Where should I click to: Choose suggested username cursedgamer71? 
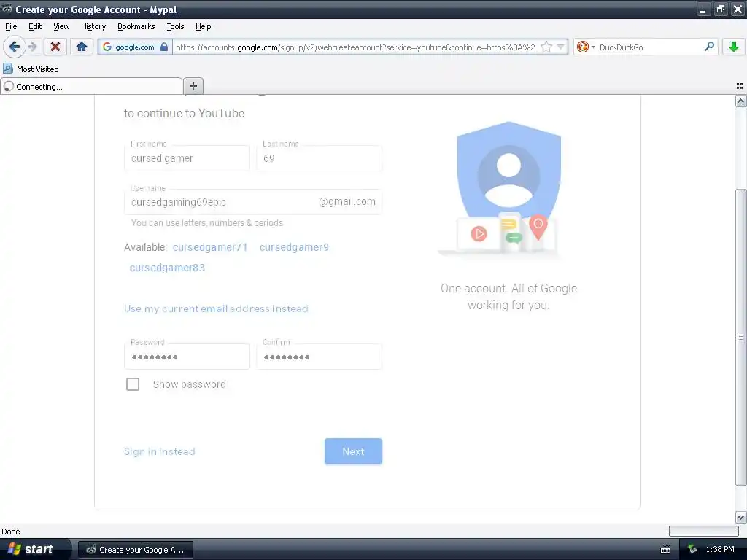tap(210, 247)
